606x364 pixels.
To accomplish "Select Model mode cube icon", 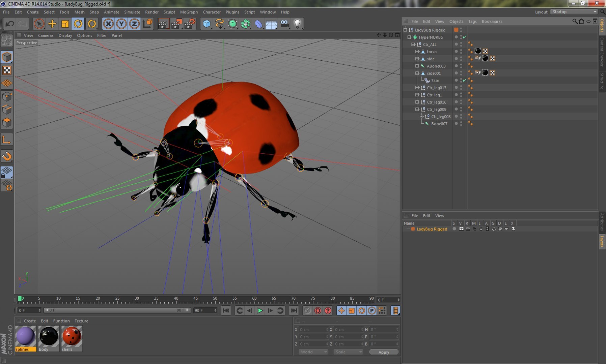I will (7, 57).
